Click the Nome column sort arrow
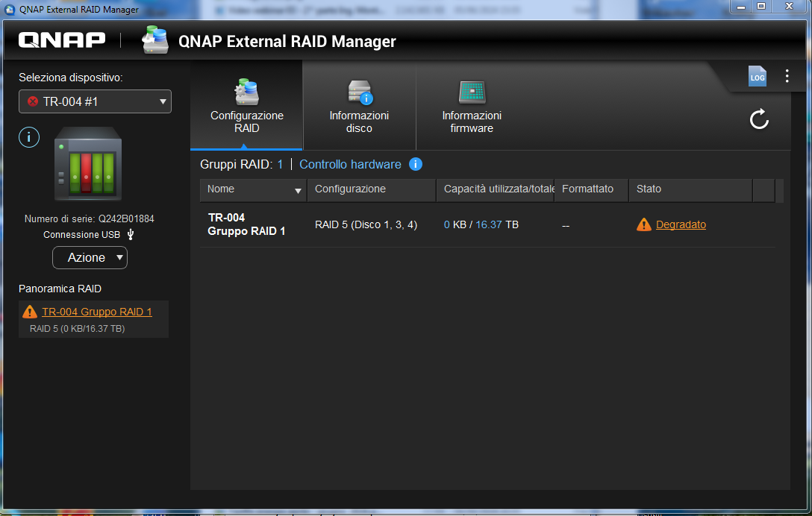The image size is (812, 516). click(x=298, y=191)
